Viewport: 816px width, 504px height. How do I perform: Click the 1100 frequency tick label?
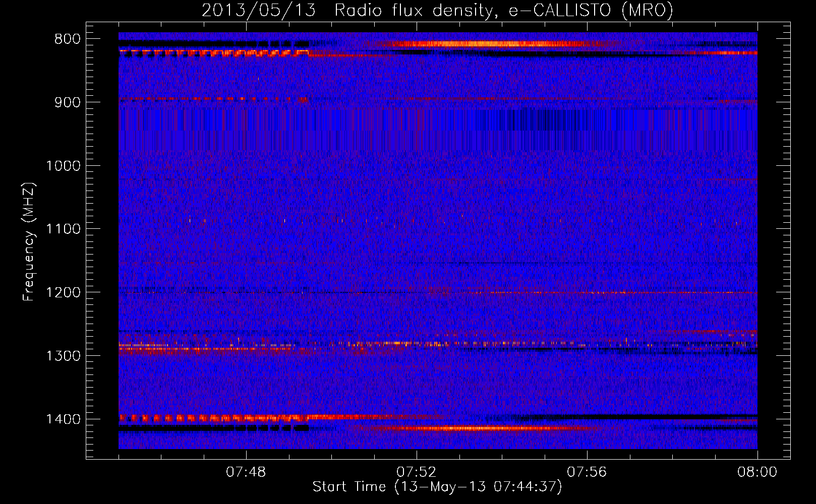(x=63, y=229)
